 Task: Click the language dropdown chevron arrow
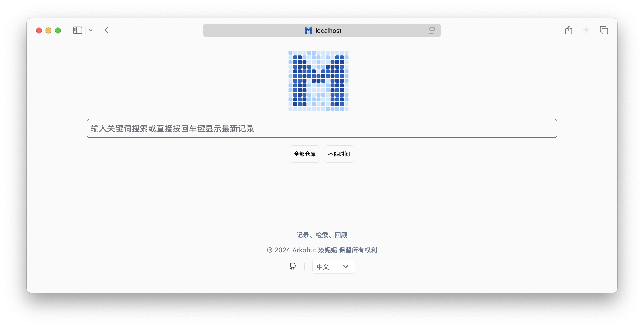coord(345,267)
